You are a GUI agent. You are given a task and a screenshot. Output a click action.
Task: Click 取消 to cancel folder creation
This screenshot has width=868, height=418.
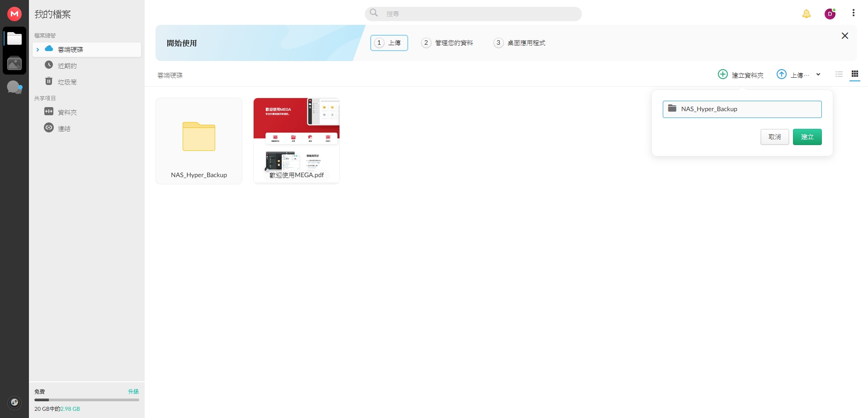(775, 137)
